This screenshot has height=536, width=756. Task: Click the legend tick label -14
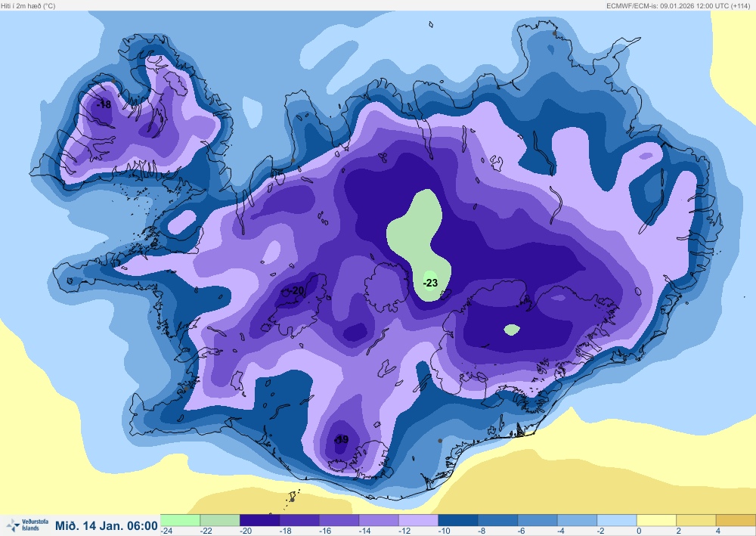click(x=364, y=531)
